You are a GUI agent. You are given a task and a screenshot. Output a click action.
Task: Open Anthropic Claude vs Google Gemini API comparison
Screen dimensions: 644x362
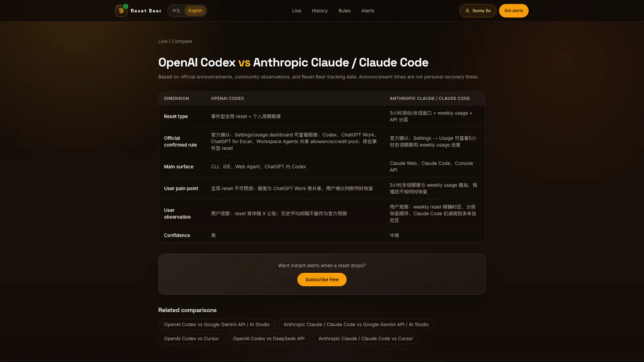point(356,325)
